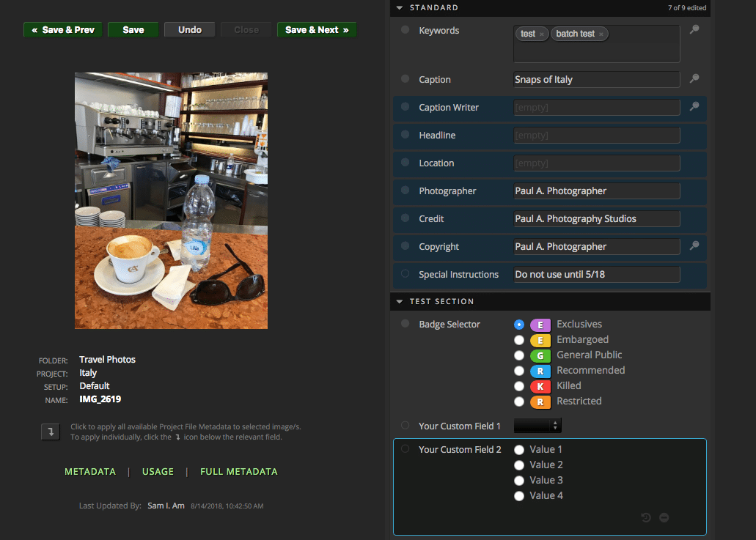Viewport: 756px width, 540px height.
Task: Click the Undo button
Action: click(x=189, y=30)
